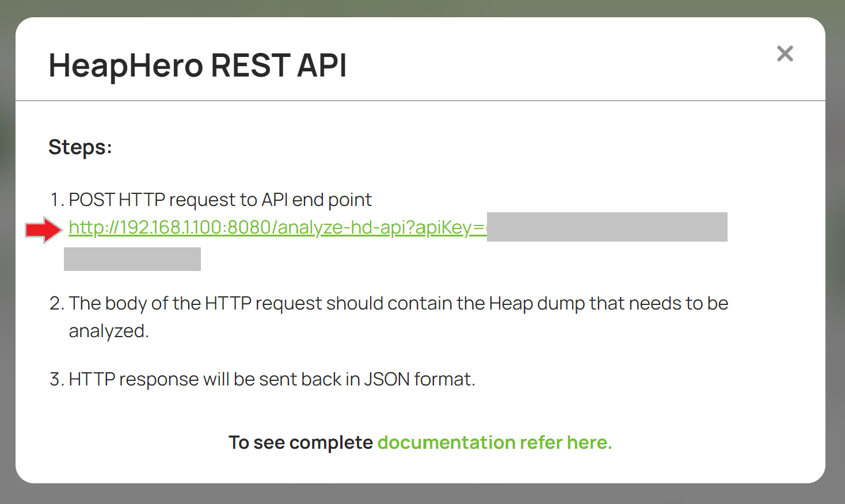Dismiss the dialog using the X icon
The image size is (845, 504).
(785, 54)
